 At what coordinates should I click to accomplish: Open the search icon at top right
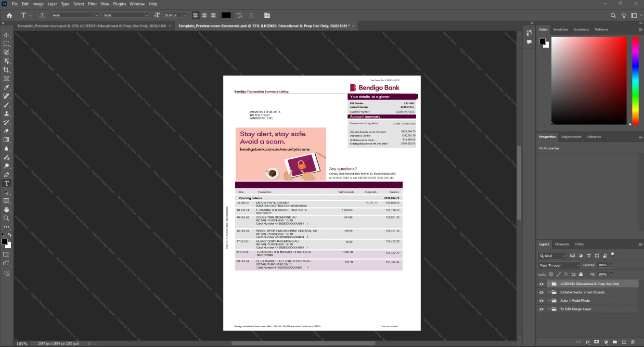(x=613, y=15)
